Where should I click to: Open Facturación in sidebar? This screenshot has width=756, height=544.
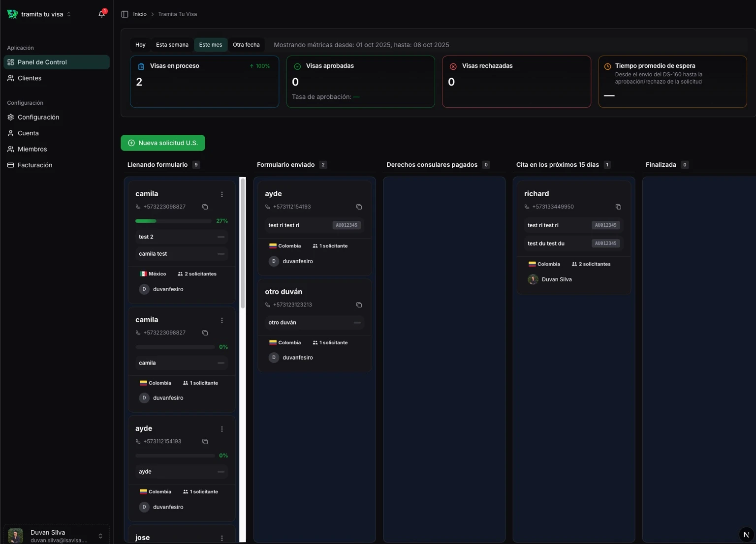point(34,165)
